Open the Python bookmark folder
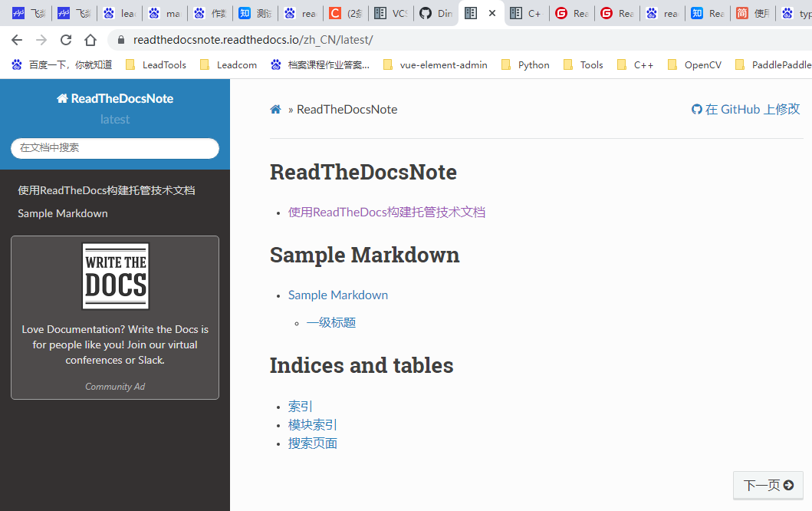Image resolution: width=812 pixels, height=511 pixels. coord(526,64)
